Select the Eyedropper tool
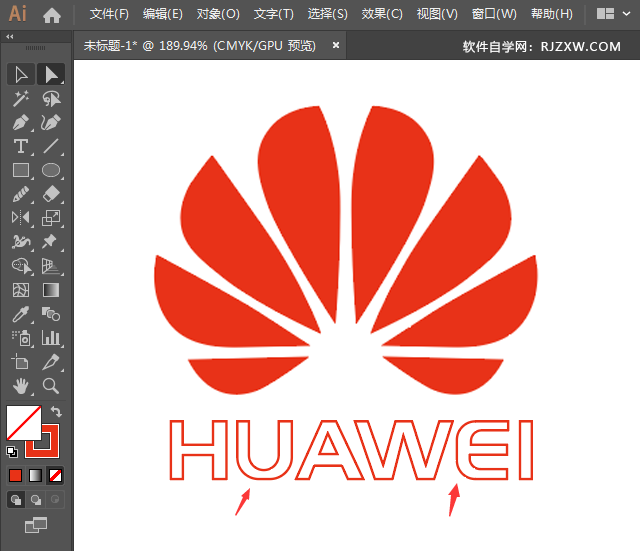 coord(21,314)
